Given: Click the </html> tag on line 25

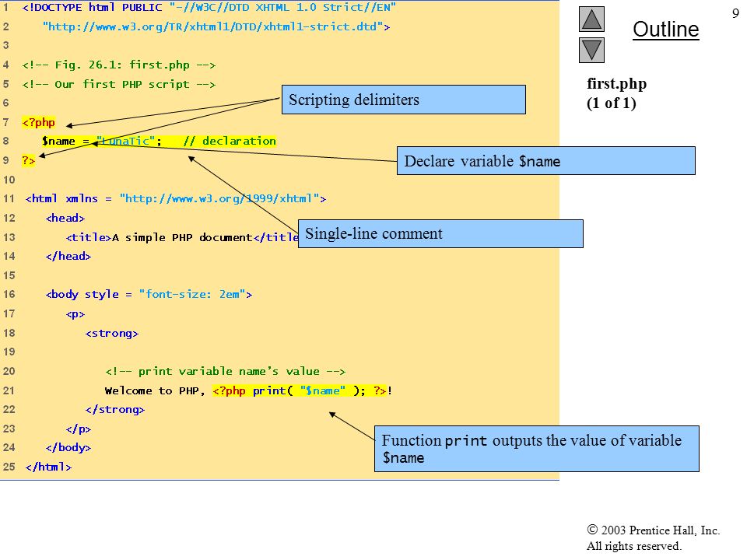Looking at the screenshot, I should tap(48, 467).
